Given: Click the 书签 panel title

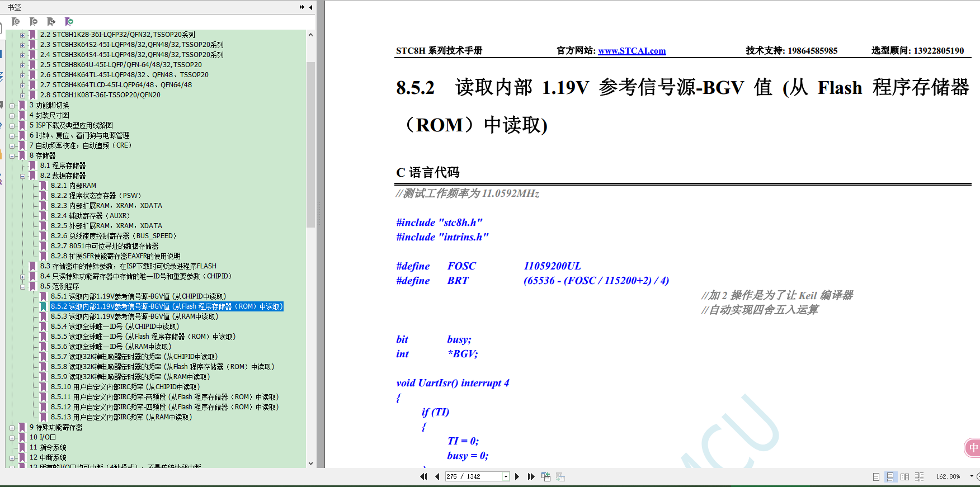Looking at the screenshot, I should 15,7.
